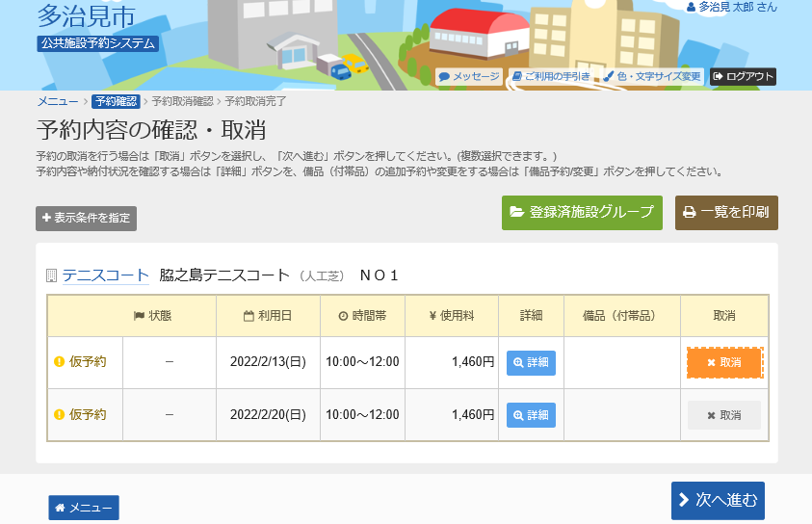View 詳細 for the 2022/2/20 reservation
Viewport: 812px width, 524px height.
(x=531, y=415)
